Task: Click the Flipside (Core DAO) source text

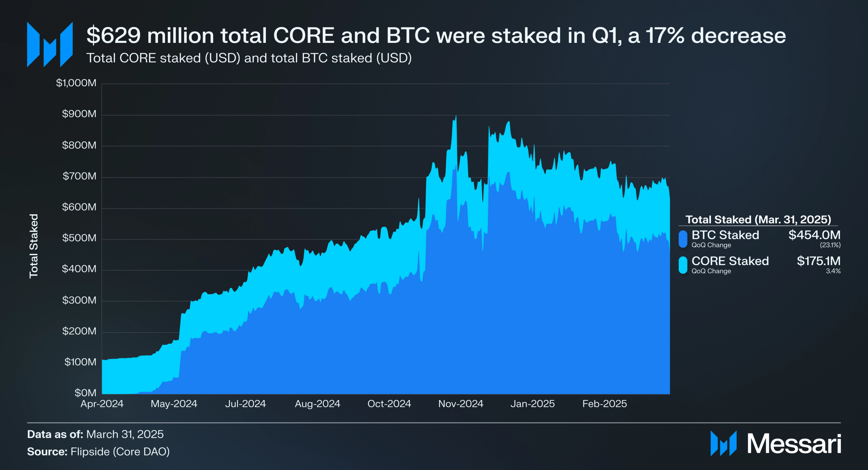Action: click(x=120, y=451)
